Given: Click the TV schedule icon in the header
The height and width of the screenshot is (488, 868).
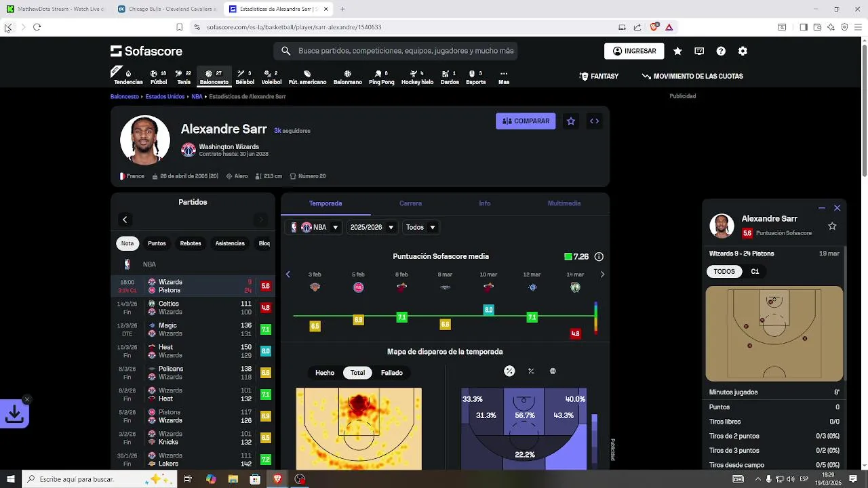Looking at the screenshot, I should point(699,51).
